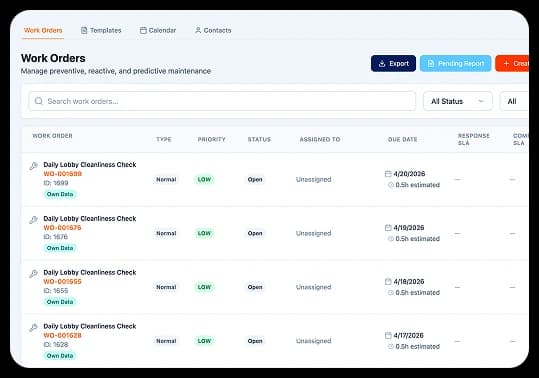Switch to the Templates tab
This screenshot has height=378, width=539.
101,30
